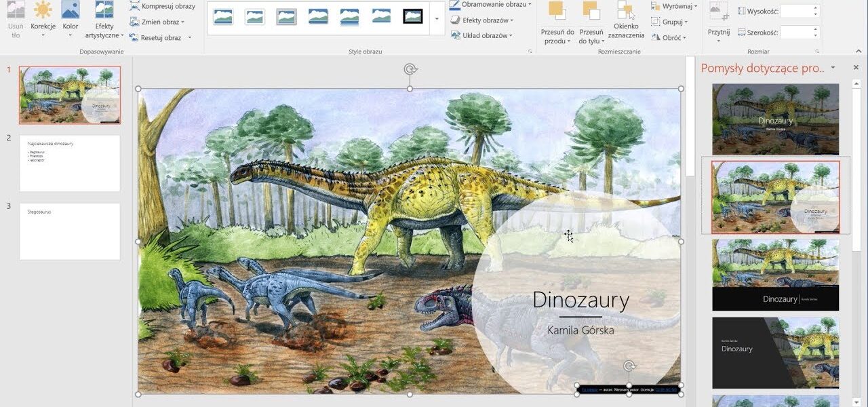Open the Efekty obrazów dropdown
The image size is (868, 407).
tap(512, 20)
